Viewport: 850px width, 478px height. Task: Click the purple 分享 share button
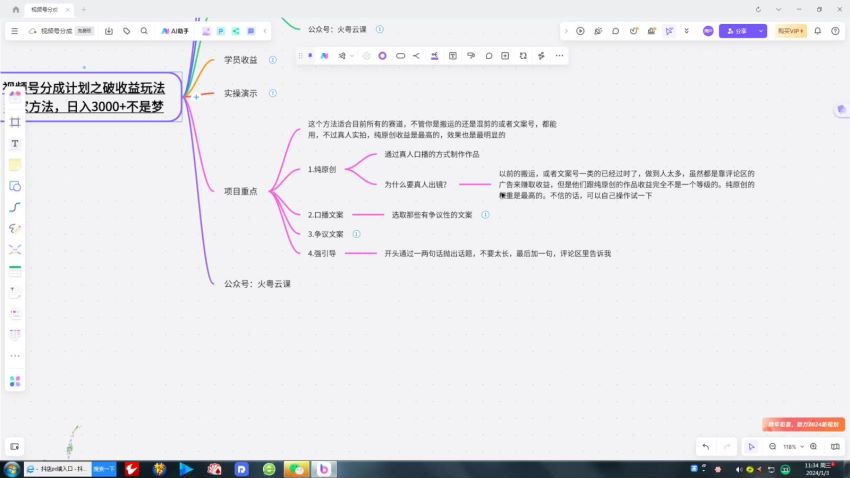point(736,31)
